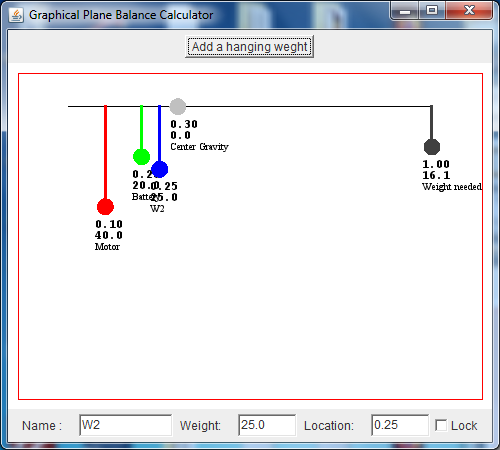
Task: Click the Weight field showing 25.0
Action: [x=267, y=425]
